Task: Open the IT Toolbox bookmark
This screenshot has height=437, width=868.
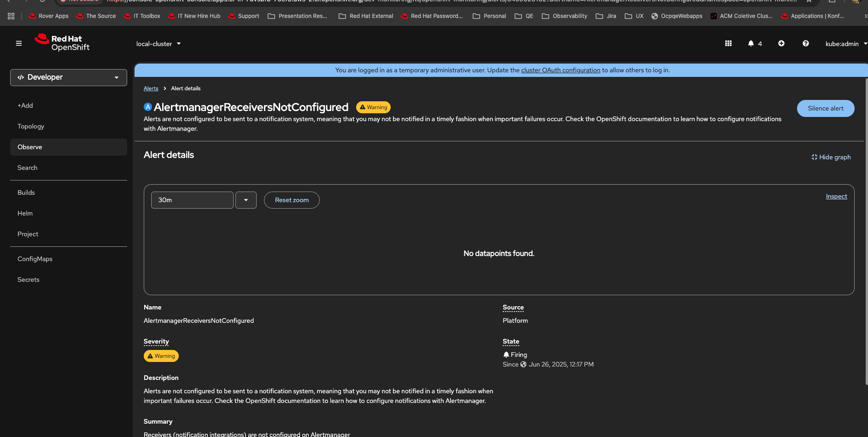Action: [x=142, y=16]
